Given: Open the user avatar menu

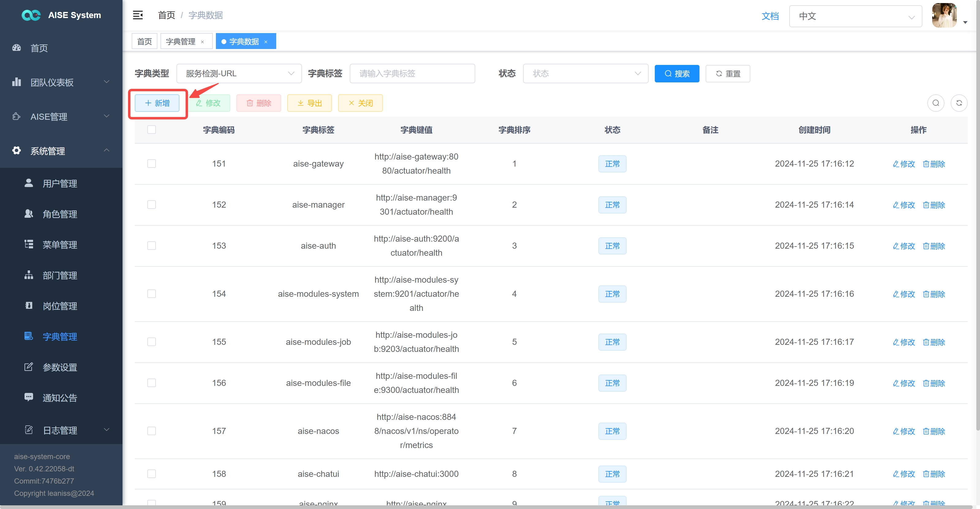Looking at the screenshot, I should 944,16.
